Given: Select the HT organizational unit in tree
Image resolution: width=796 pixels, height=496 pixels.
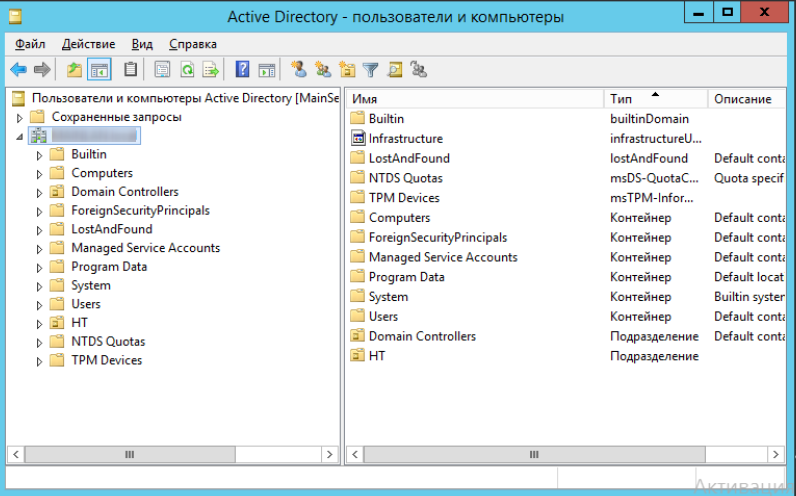Looking at the screenshot, I should [x=79, y=323].
